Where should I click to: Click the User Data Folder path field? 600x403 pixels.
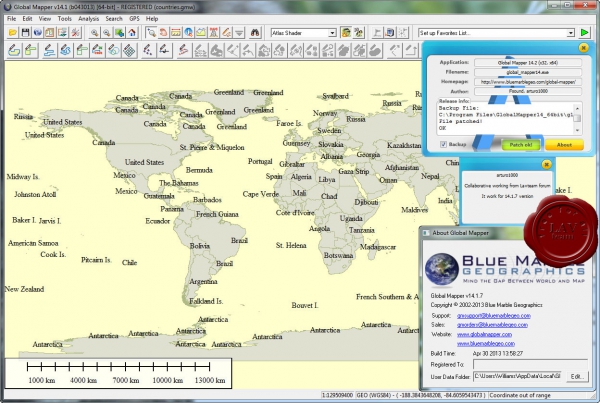[x=518, y=376]
